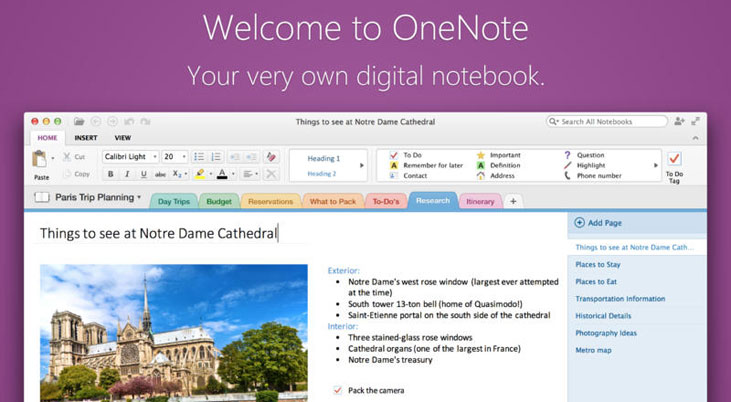
Task: Click the bulleted list icon
Action: [x=199, y=157]
